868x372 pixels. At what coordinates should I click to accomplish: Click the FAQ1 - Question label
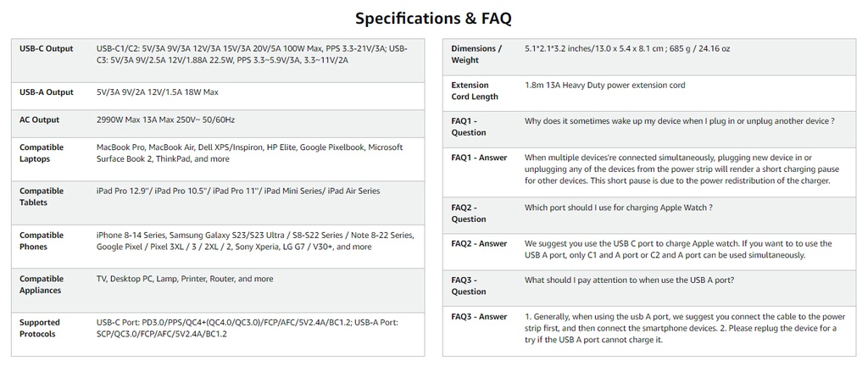pos(469,127)
